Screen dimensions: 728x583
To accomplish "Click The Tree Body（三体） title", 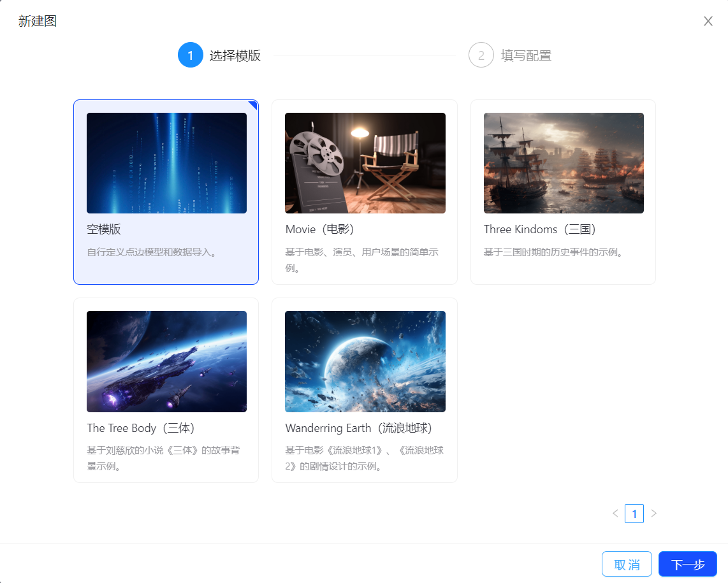I will (x=141, y=428).
